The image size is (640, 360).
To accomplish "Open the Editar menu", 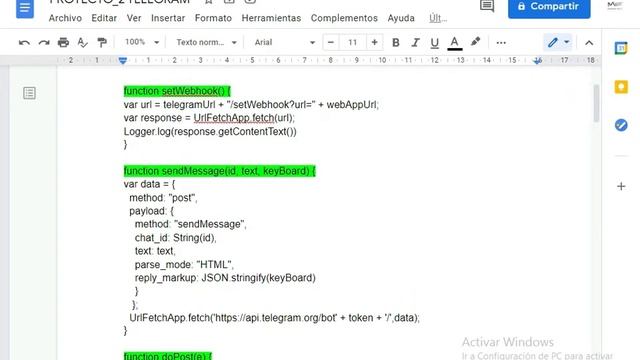I will tap(104, 18).
